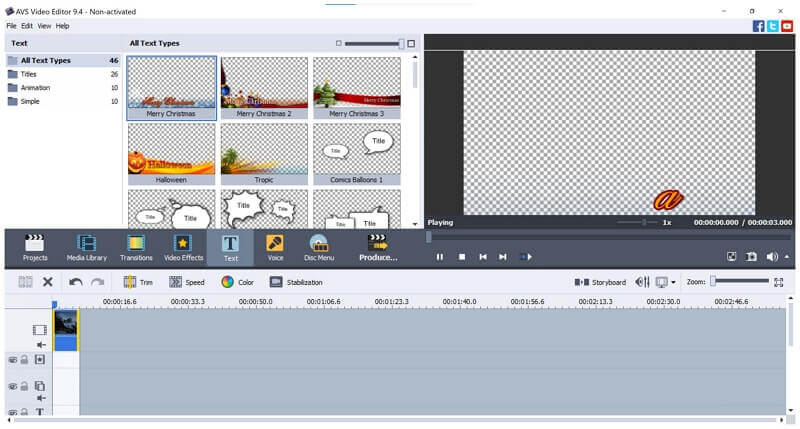Mute the preview volume speaker
800x429 pixels.
771,257
